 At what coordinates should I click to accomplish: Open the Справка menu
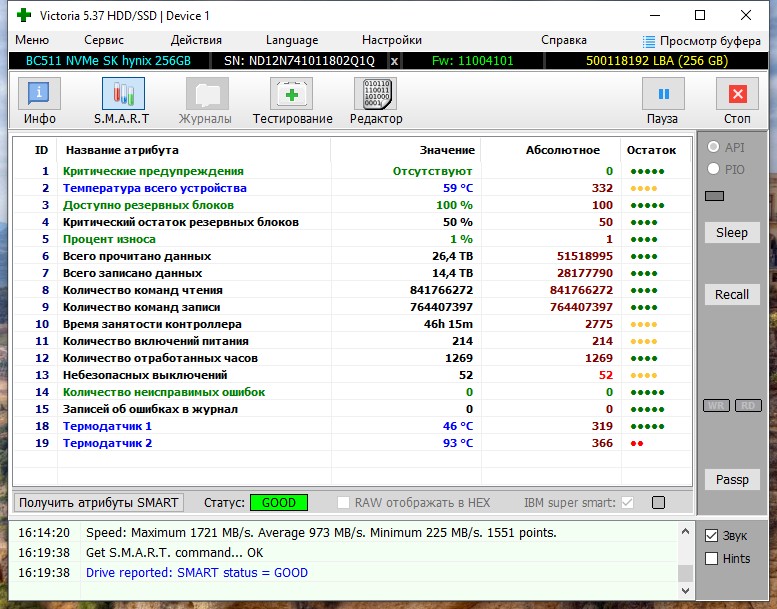(564, 40)
